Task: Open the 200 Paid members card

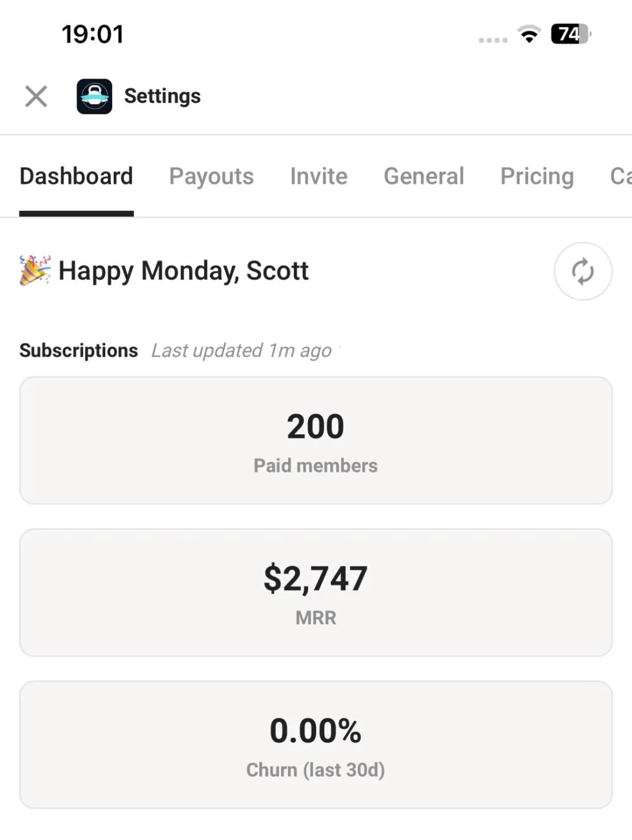Action: (x=316, y=441)
